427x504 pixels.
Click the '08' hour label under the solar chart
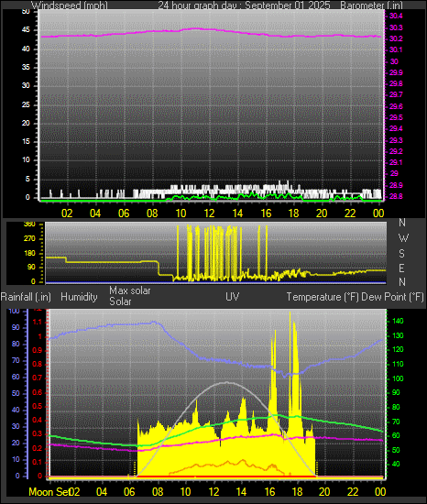click(158, 492)
